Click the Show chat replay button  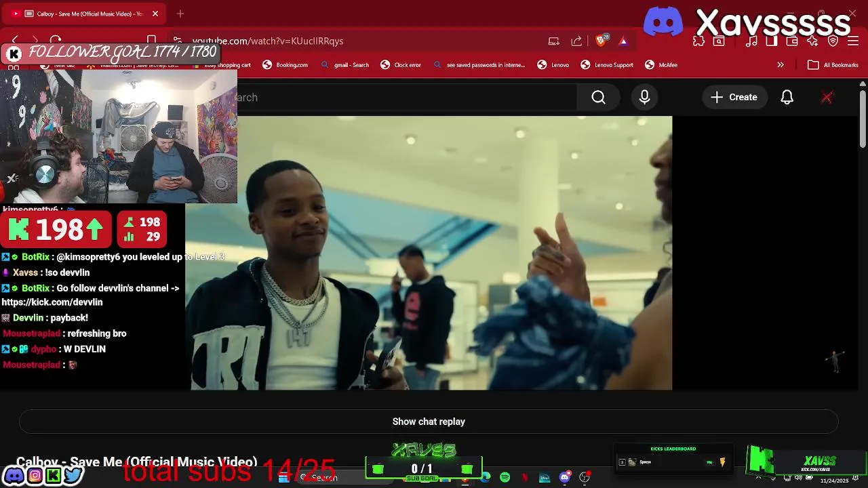[x=429, y=422]
